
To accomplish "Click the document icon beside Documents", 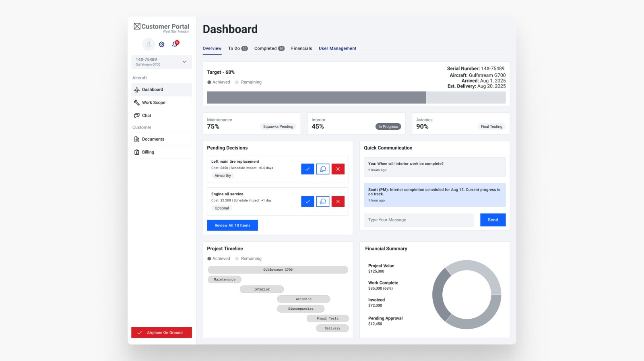I will tap(137, 139).
